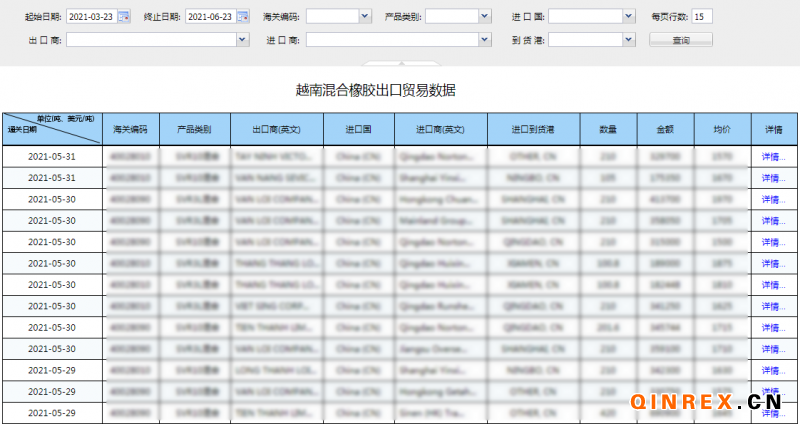Image resolution: width=800 pixels, height=424 pixels.
Task: Expand the 海关编码 dropdown
Action: tap(364, 17)
